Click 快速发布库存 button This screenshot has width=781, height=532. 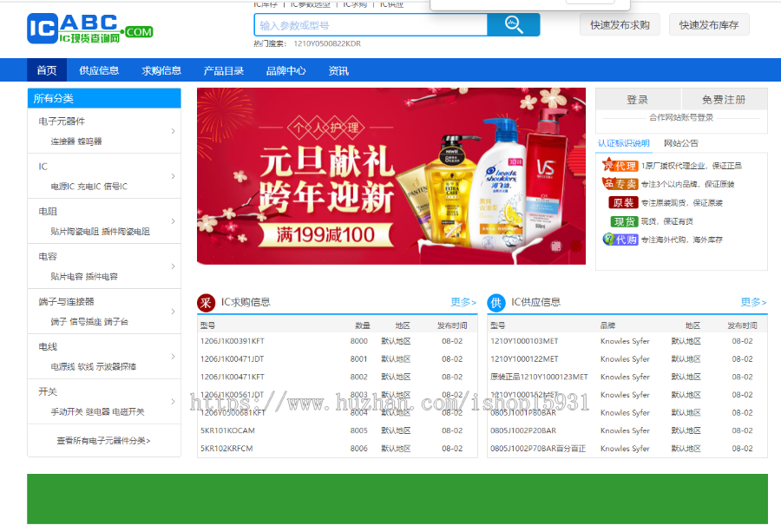click(x=709, y=25)
